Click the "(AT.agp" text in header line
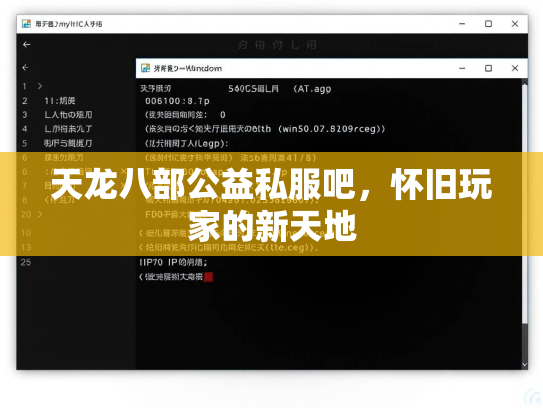The image size is (543, 408). tap(312, 89)
